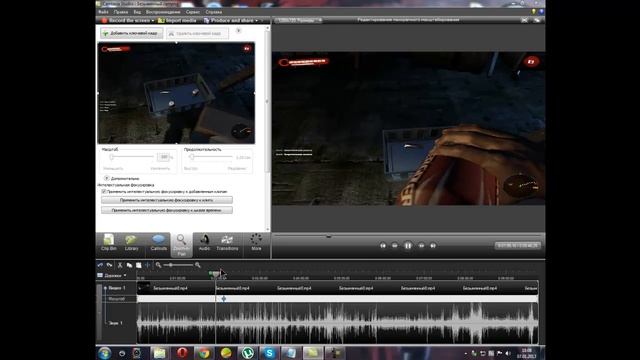Toggle apply SmartFocus to added clips checkbox
The width and height of the screenshot is (640, 360).
coord(104,191)
